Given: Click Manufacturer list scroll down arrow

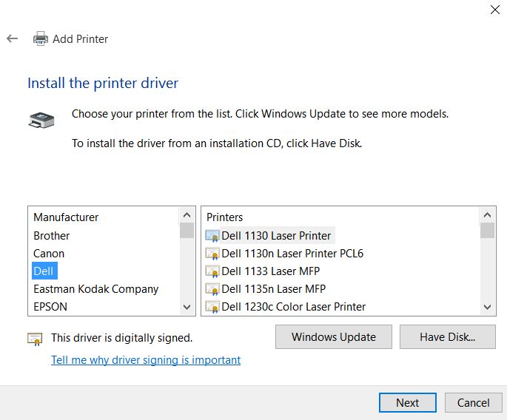Looking at the screenshot, I should tap(187, 307).
